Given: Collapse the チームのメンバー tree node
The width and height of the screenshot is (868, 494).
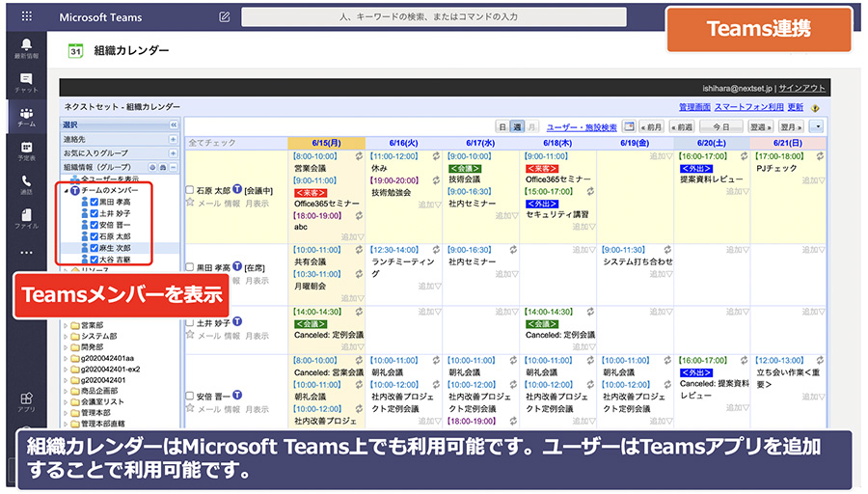Looking at the screenshot, I should click(x=67, y=190).
